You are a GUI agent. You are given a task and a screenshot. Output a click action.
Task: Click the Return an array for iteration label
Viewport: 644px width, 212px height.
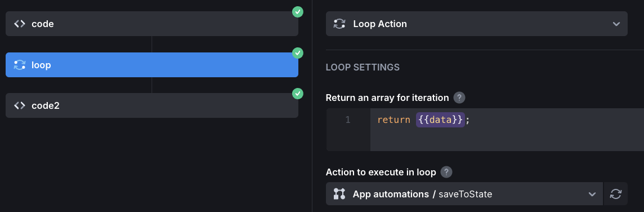tap(387, 98)
